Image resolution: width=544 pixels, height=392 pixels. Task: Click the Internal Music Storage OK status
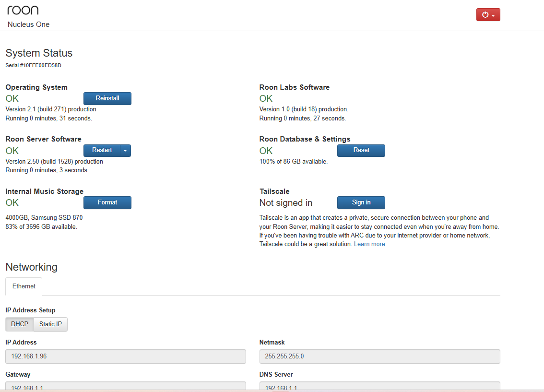[12, 203]
